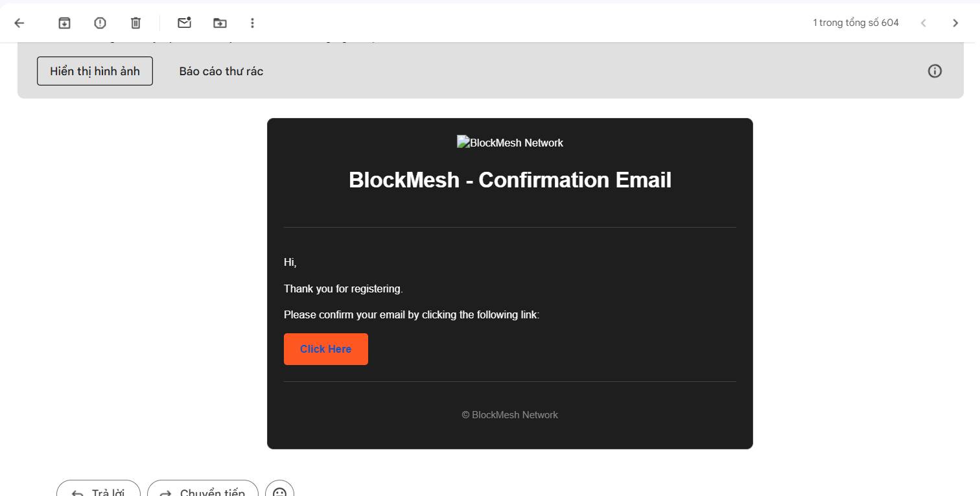Click the BlockMesh - Confirmation Email heading
Image resolution: width=980 pixels, height=496 pixels.
pyautogui.click(x=510, y=180)
